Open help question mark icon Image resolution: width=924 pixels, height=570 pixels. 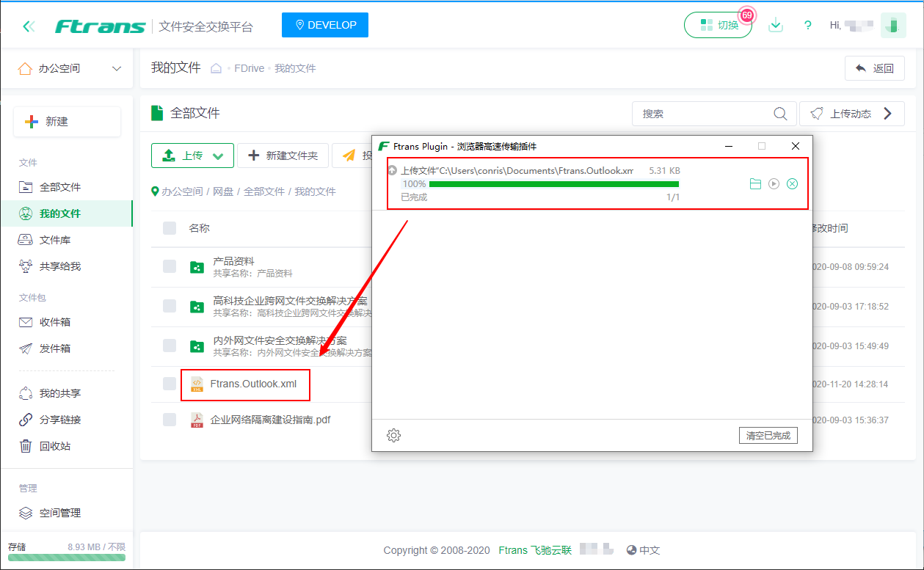coord(808,26)
